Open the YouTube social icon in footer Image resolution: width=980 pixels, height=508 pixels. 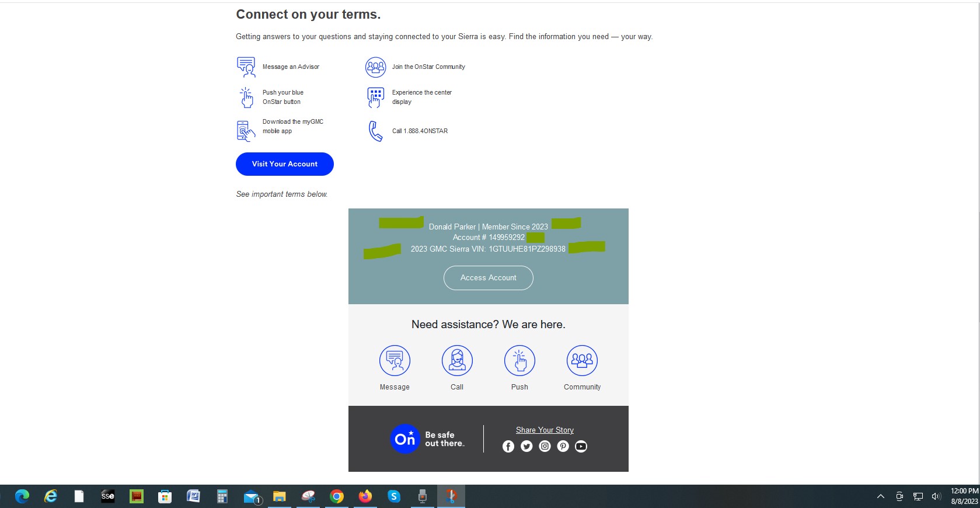[581, 447]
